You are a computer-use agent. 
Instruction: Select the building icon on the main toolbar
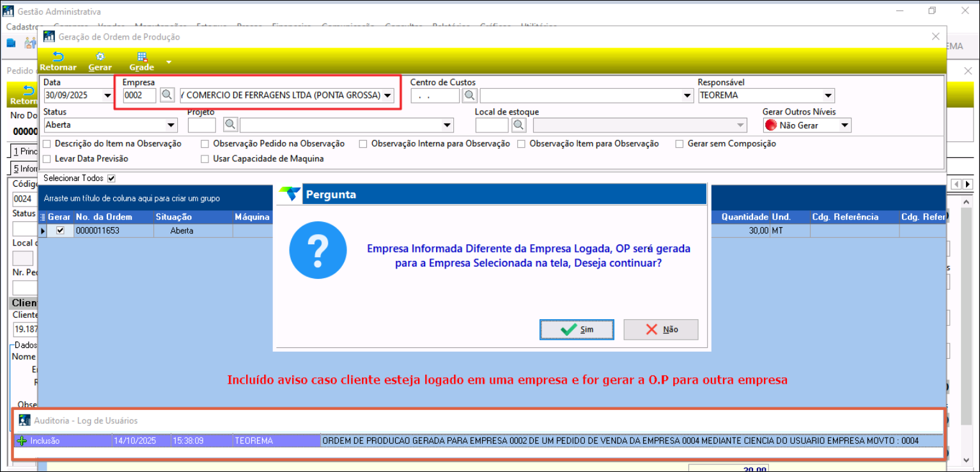tap(10, 42)
